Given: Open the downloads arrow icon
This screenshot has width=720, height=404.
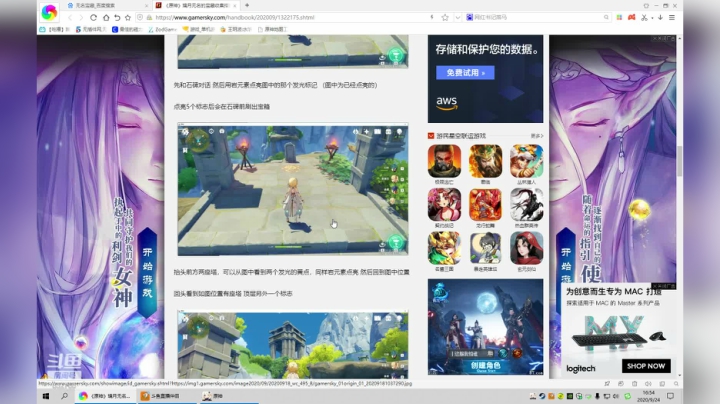Looking at the screenshot, I should (660, 17).
